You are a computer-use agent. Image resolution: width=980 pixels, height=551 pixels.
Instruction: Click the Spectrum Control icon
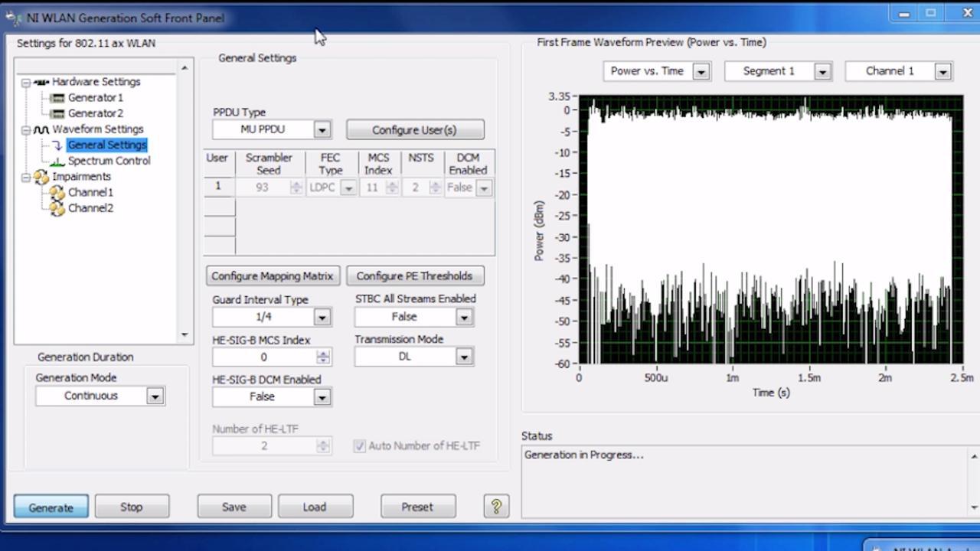pyautogui.click(x=57, y=161)
